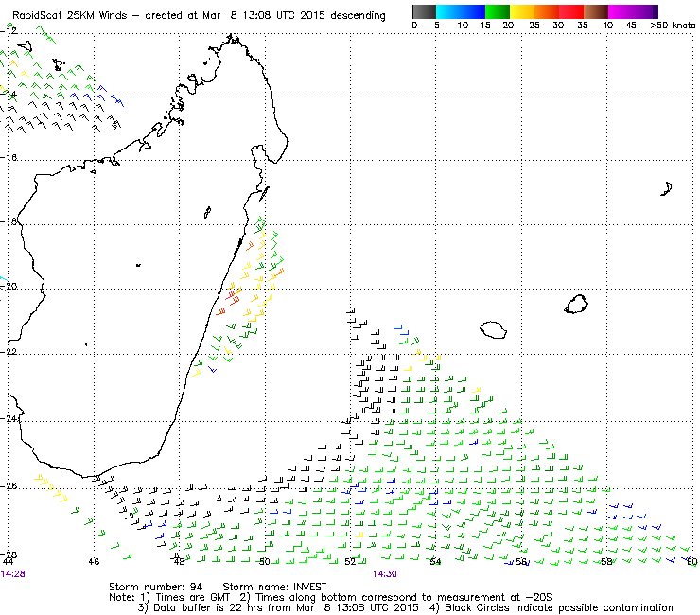This screenshot has width=700, height=615.
Task: Click the longitude label 48
Action: (179, 562)
